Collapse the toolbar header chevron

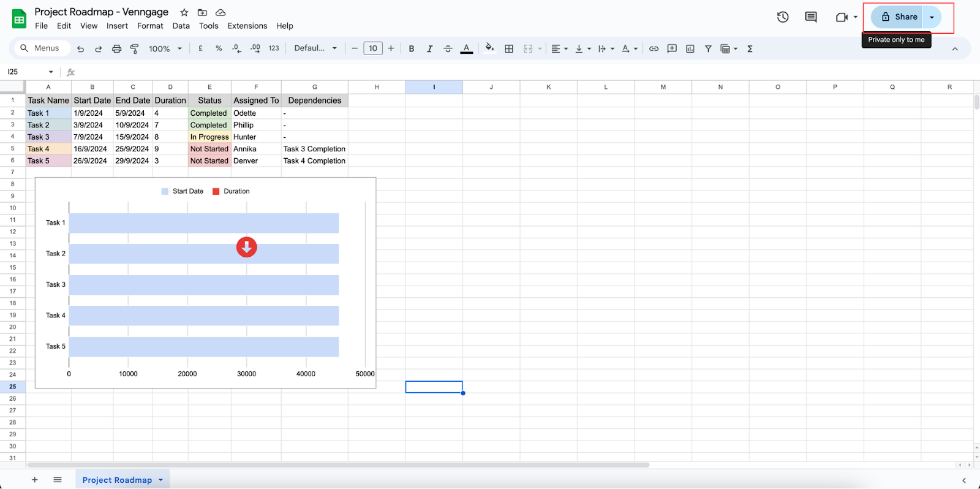pyautogui.click(x=955, y=49)
